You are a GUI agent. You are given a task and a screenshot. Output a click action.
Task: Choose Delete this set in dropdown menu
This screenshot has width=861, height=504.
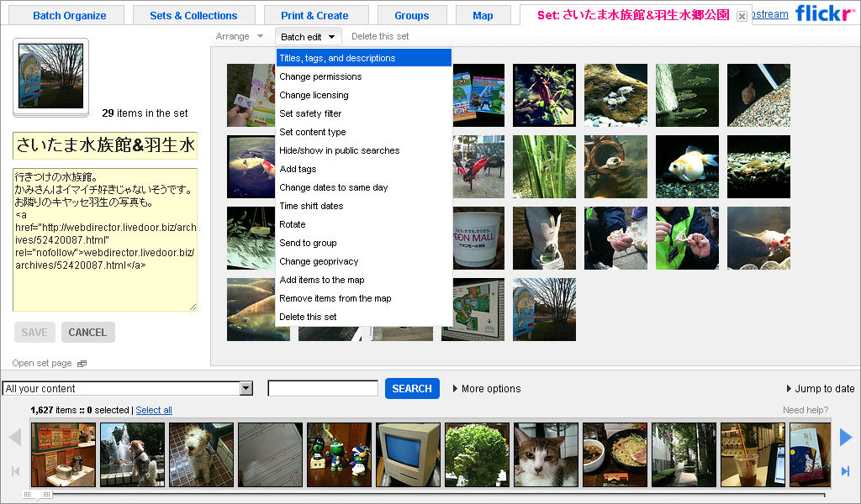click(363, 317)
